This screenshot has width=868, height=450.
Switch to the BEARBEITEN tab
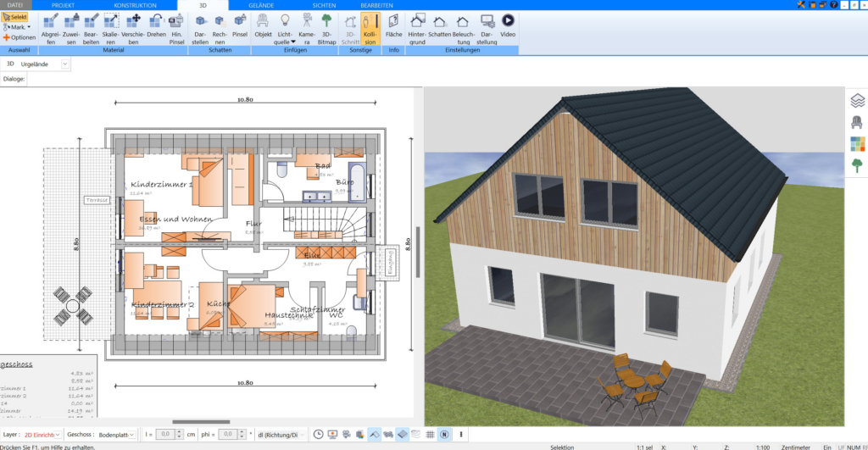coord(376,5)
